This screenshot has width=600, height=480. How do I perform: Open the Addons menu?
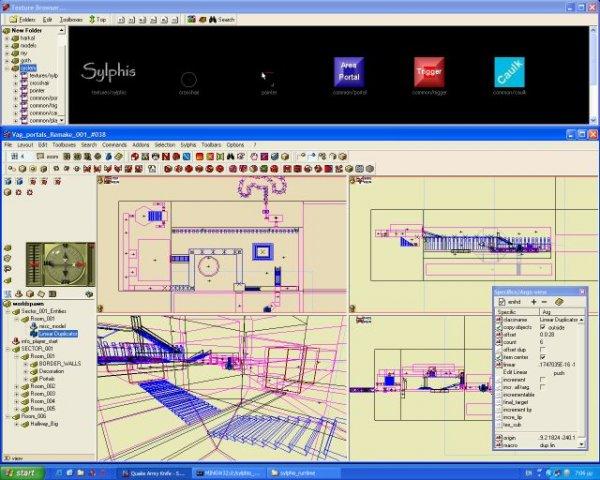(140, 145)
